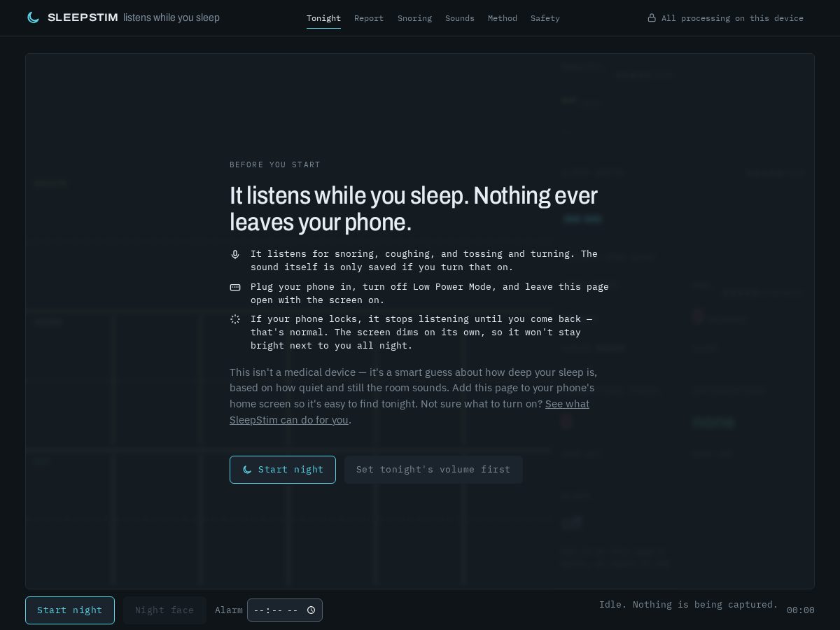Click the Idle. Nothing is being captured status

[689, 604]
